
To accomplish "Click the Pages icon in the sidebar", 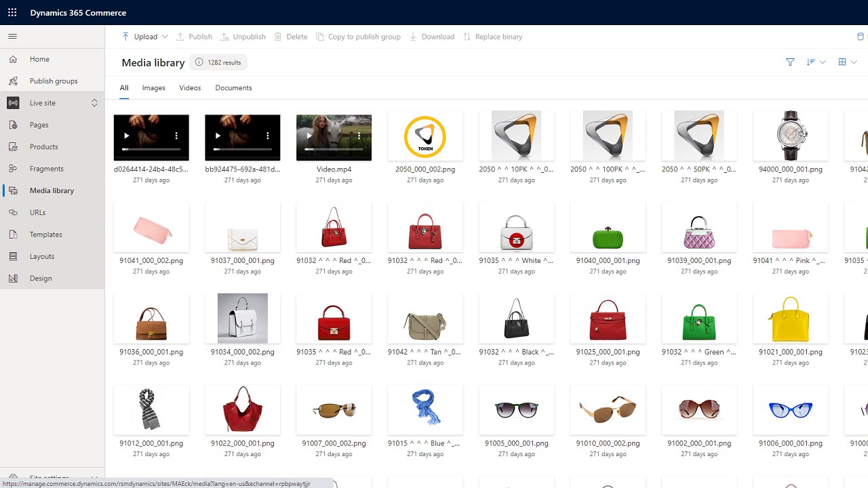I will point(13,125).
